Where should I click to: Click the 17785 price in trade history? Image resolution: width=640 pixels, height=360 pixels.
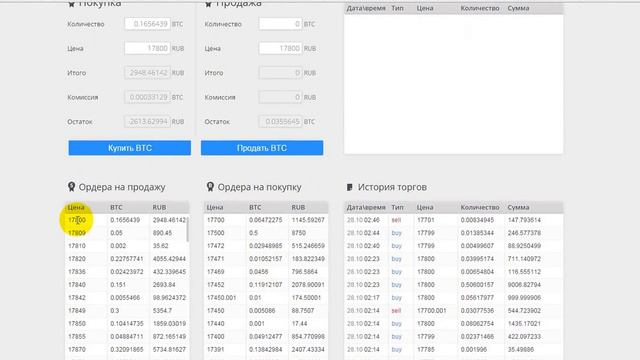pos(426,350)
